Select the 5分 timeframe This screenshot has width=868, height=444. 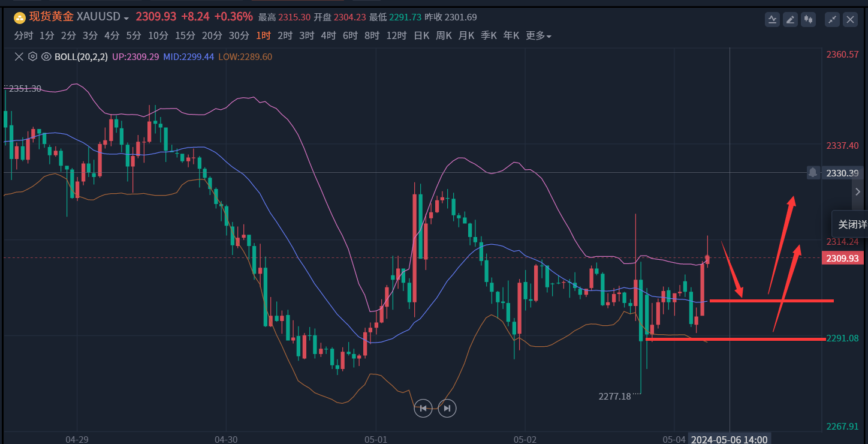coord(133,36)
